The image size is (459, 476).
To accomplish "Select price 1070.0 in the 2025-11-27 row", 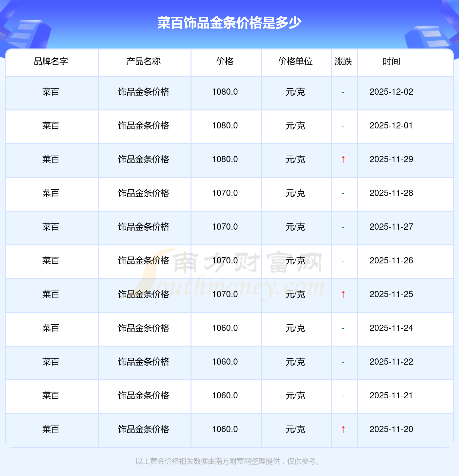I will 225,227.
